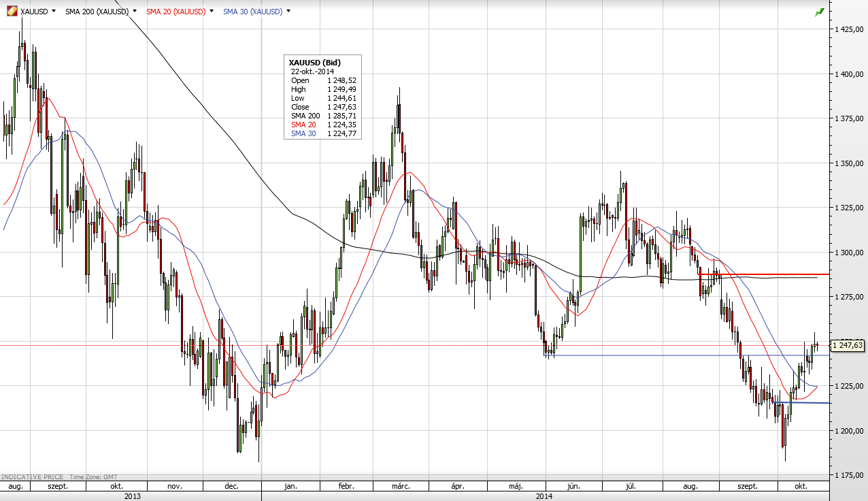Click the 2014 year label on time axis
868x501 pixels.
(x=544, y=496)
